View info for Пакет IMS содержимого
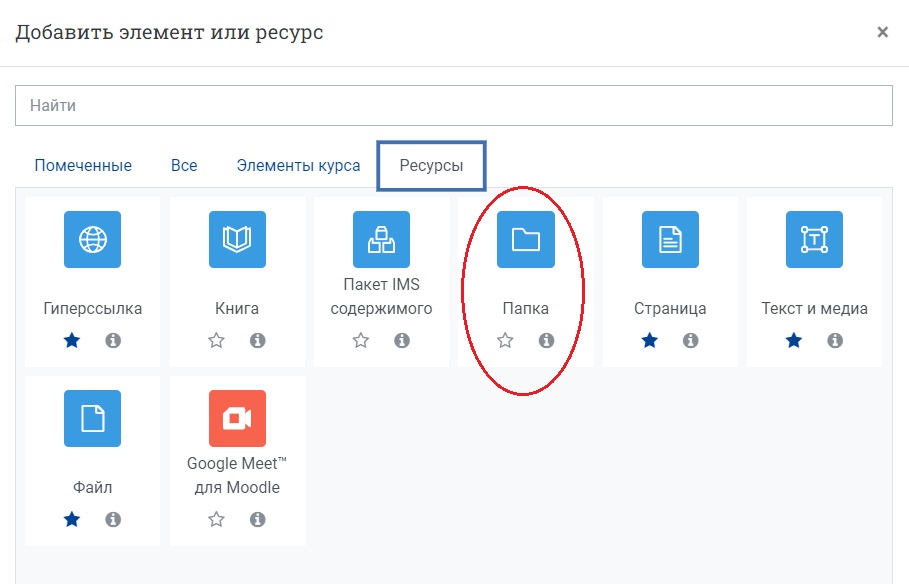This screenshot has height=584, width=909. click(x=402, y=340)
